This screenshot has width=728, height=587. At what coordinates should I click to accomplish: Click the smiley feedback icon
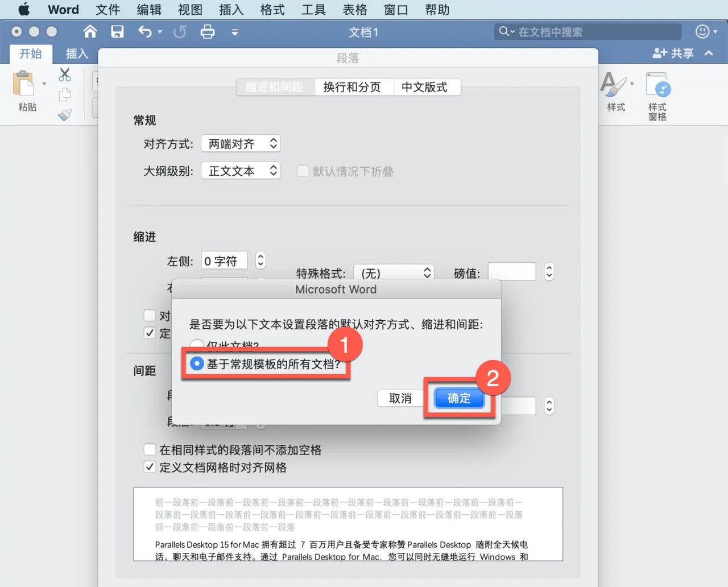tap(702, 31)
